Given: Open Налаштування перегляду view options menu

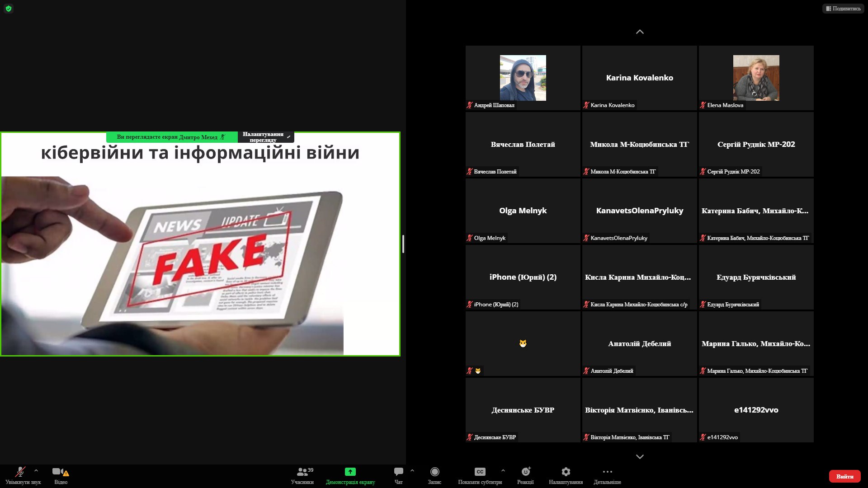Looking at the screenshot, I should 266,137.
